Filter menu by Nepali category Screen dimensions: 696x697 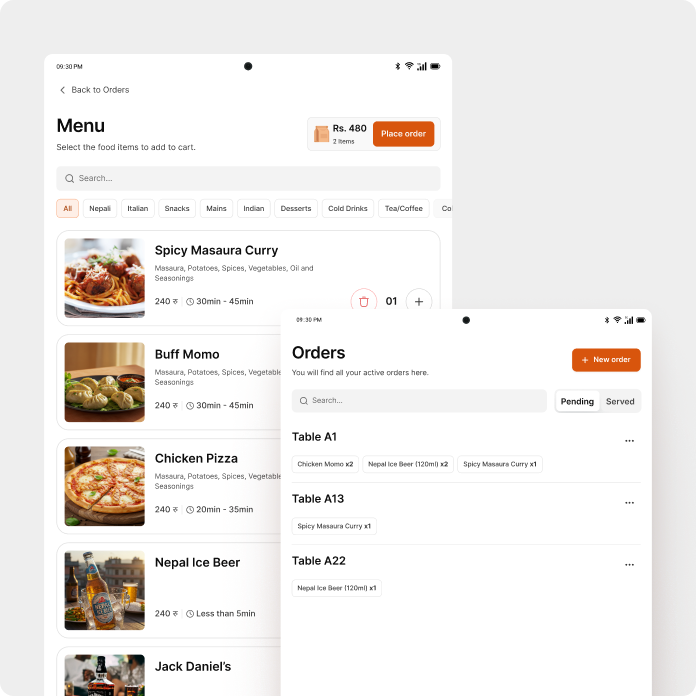[x=100, y=208]
